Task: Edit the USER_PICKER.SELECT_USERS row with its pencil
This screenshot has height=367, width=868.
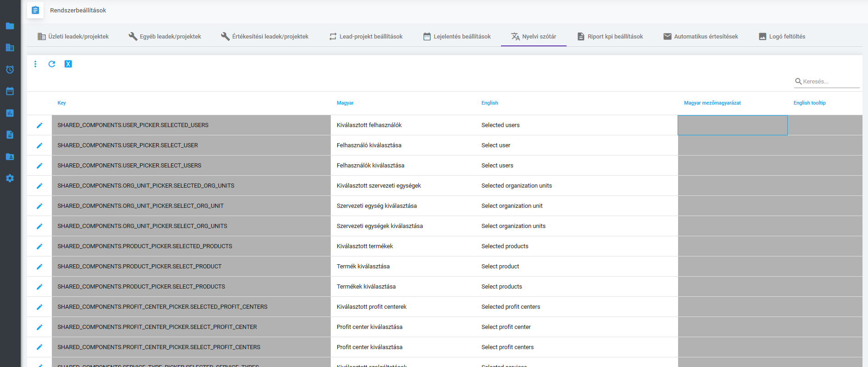Action: point(39,166)
